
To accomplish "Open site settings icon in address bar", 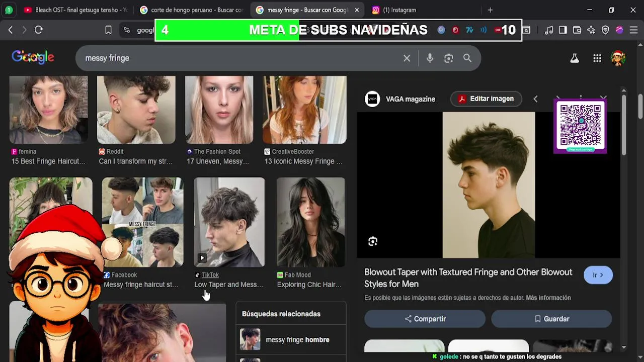I will coord(127,30).
